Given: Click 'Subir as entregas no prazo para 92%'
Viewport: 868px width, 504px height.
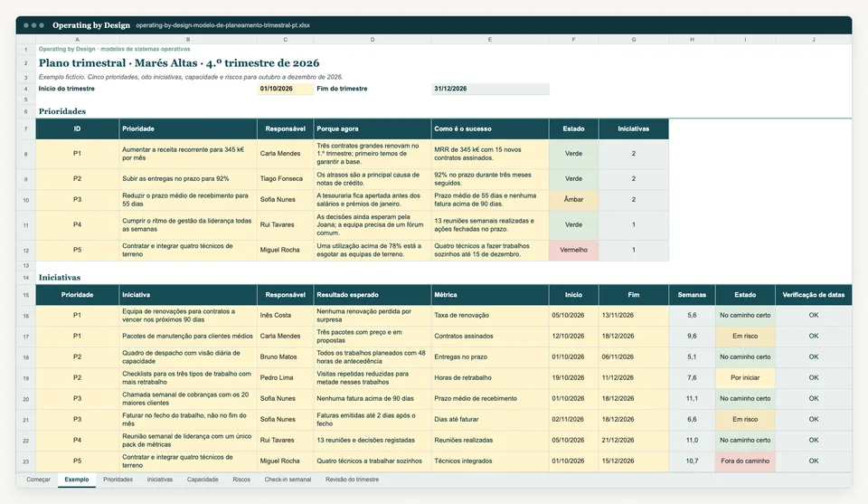Looking at the screenshot, I should (x=188, y=179).
